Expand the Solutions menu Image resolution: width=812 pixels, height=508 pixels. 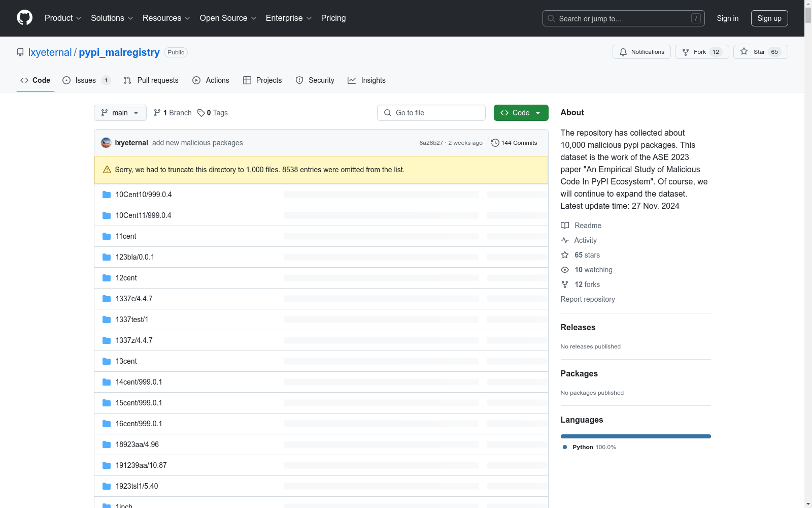(112, 18)
